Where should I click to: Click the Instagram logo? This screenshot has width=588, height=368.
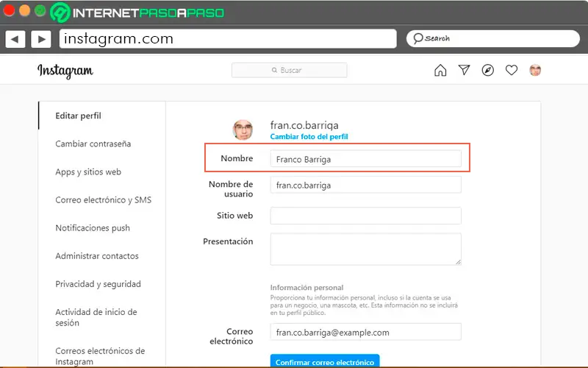[65, 71]
